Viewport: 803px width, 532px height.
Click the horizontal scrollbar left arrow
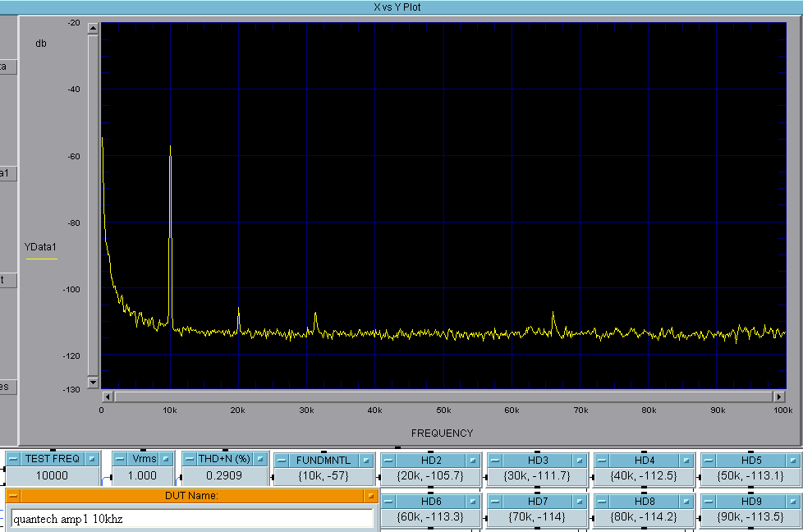108,397
